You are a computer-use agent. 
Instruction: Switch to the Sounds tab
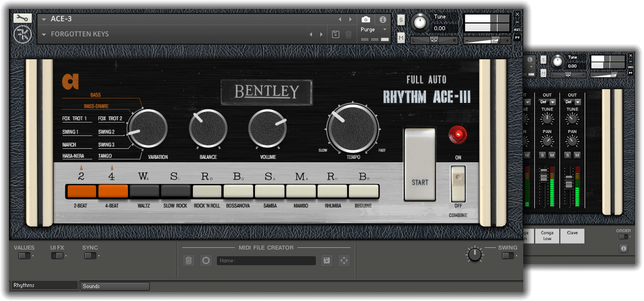[x=115, y=286]
